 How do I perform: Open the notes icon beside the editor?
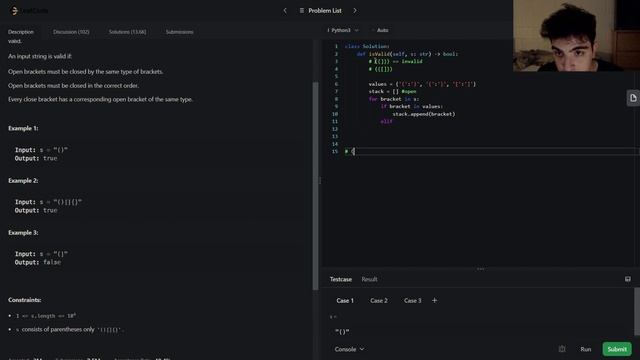click(633, 98)
